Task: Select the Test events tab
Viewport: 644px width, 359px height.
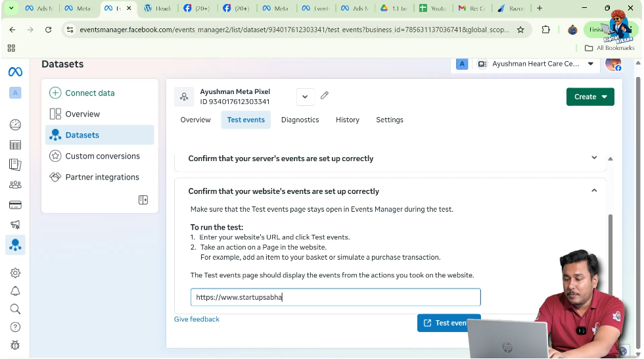Action: pyautogui.click(x=246, y=120)
